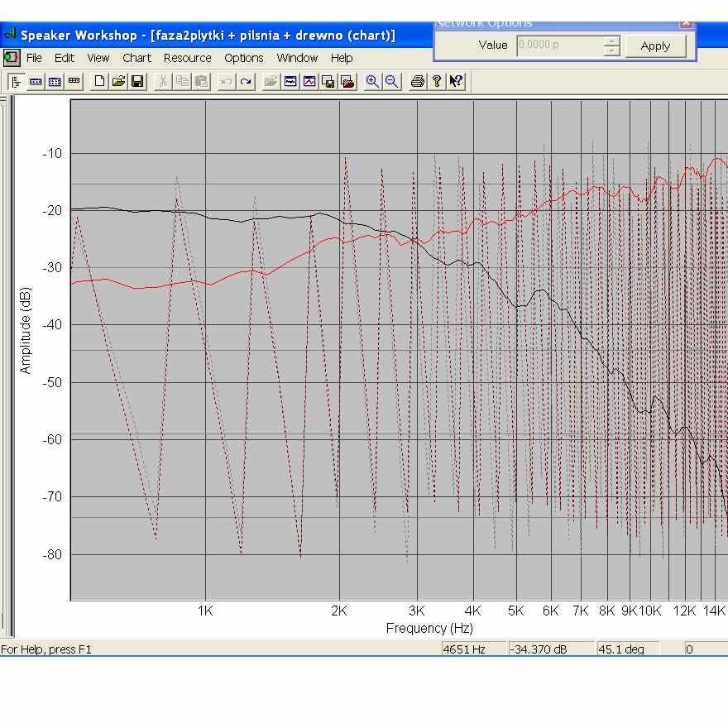The height and width of the screenshot is (728, 728).
Task: Click the 'Amplitude (dB)' axis title
Action: click(x=25, y=331)
